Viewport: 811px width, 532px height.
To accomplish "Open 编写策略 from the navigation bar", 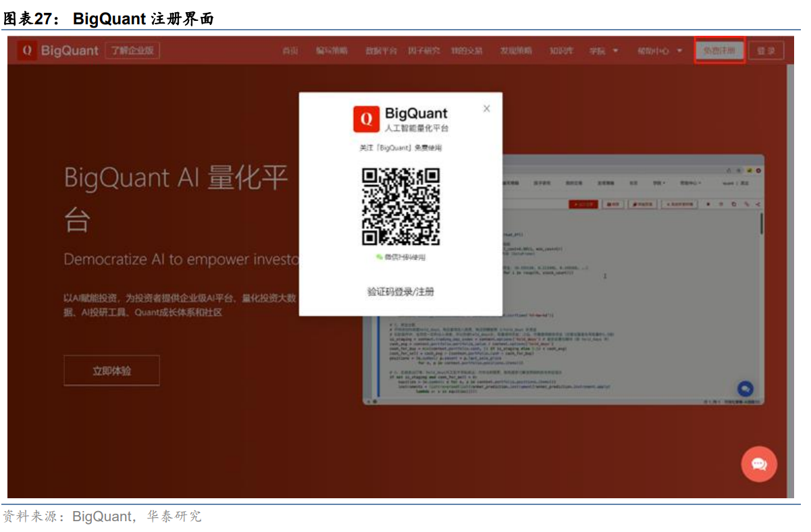I will pyautogui.click(x=332, y=51).
